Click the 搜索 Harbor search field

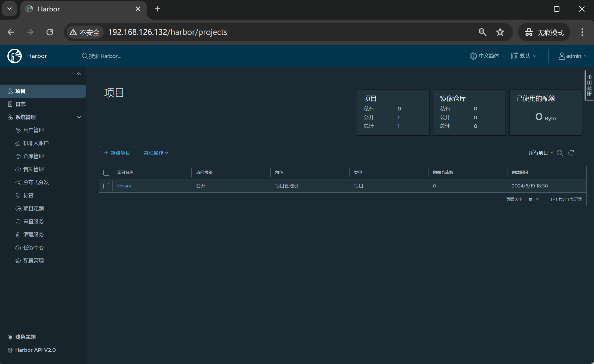coord(105,56)
